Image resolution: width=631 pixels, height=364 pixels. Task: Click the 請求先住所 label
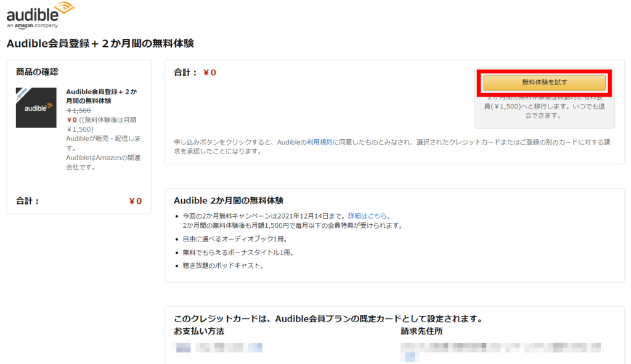(x=421, y=331)
